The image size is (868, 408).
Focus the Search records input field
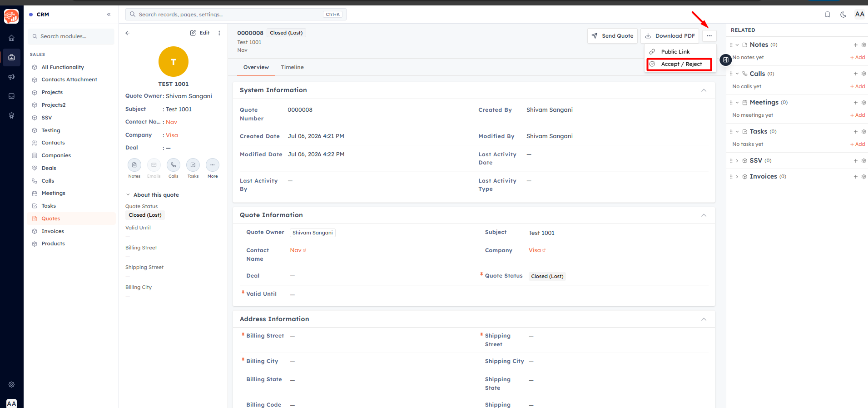(236, 15)
